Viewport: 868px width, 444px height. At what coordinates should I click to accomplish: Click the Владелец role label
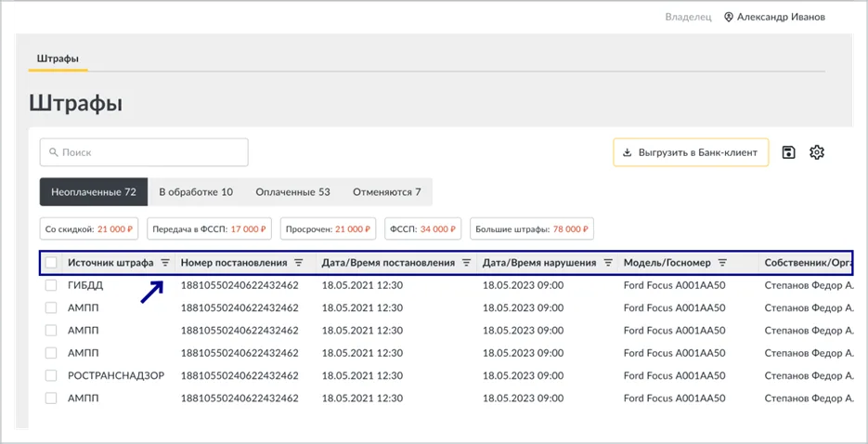point(688,17)
